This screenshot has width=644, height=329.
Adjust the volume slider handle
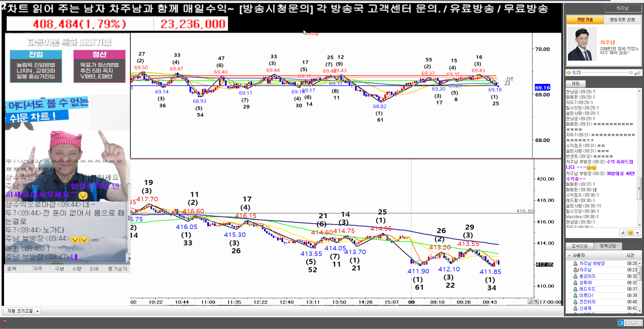pos(630,72)
